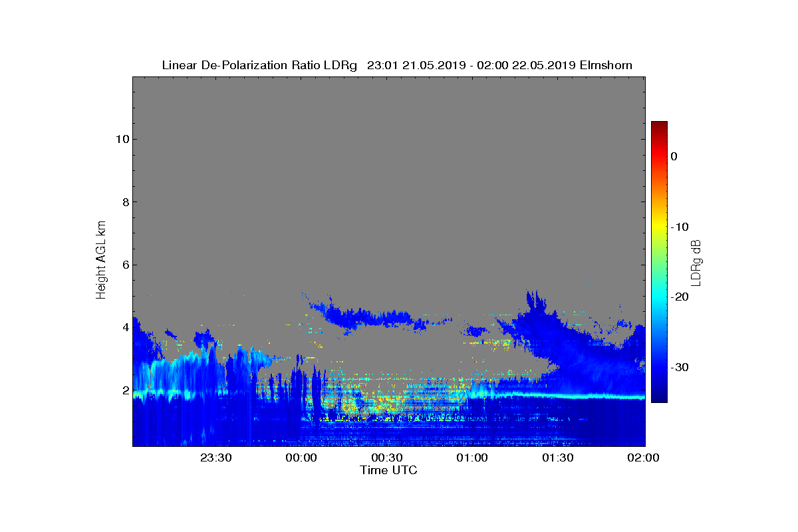Click the colorbar tick label -10
798x532 pixels.
pyautogui.click(x=679, y=227)
